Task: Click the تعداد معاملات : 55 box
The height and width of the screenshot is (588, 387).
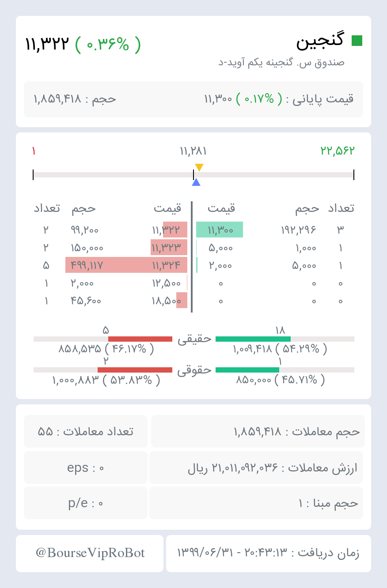Action: coord(86,431)
